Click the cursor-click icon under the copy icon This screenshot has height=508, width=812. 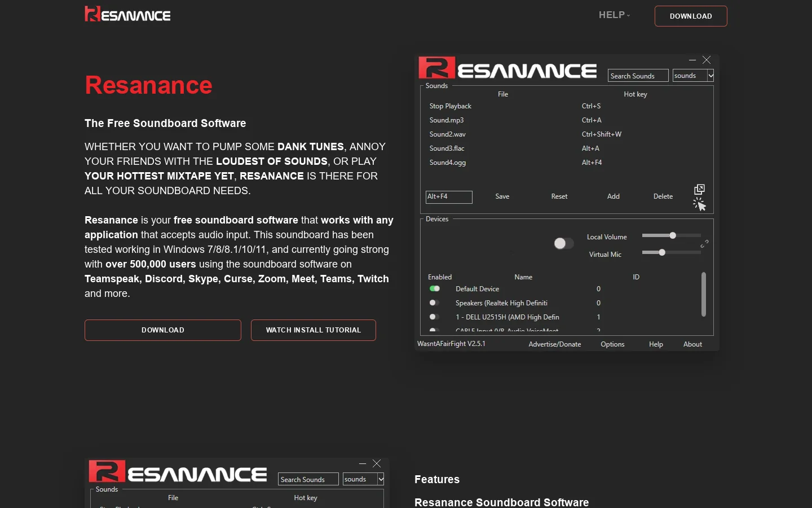coord(699,204)
